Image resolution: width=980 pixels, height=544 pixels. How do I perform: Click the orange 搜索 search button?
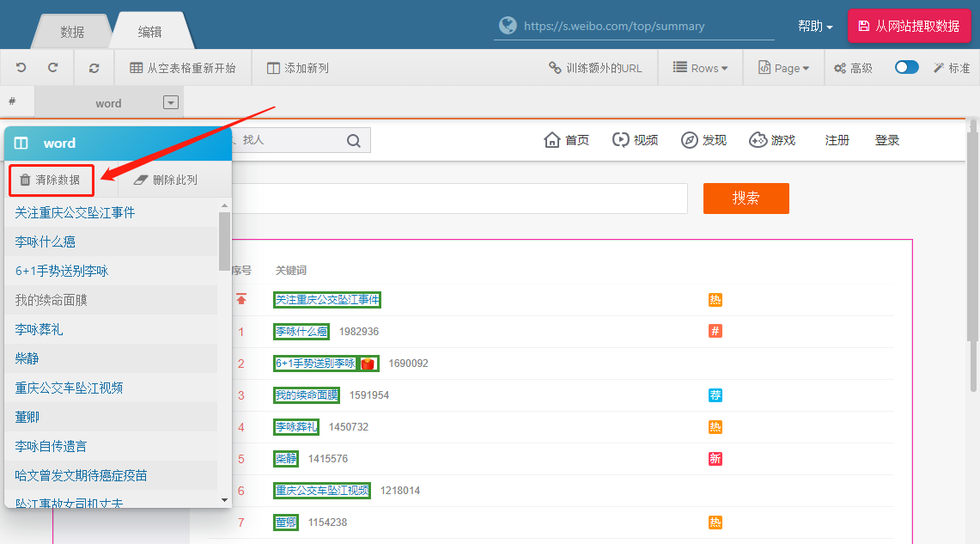tap(746, 199)
